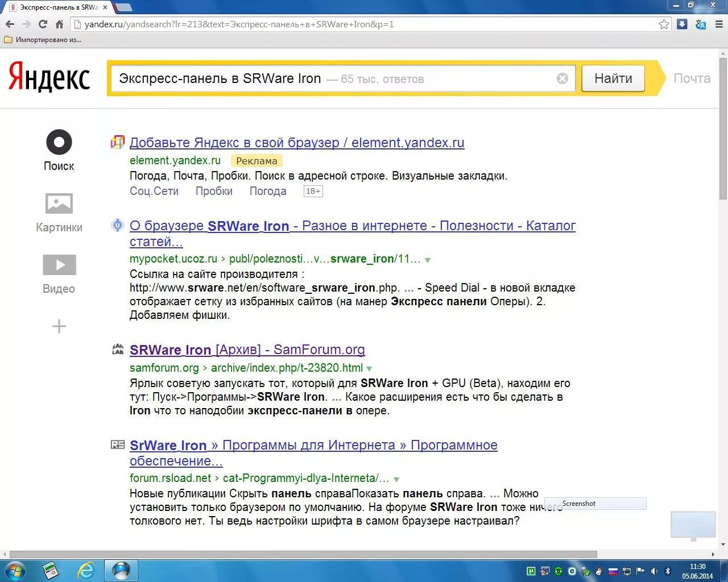Bookmark this page with the star icon
This screenshot has width=728, height=582.
click(x=664, y=24)
